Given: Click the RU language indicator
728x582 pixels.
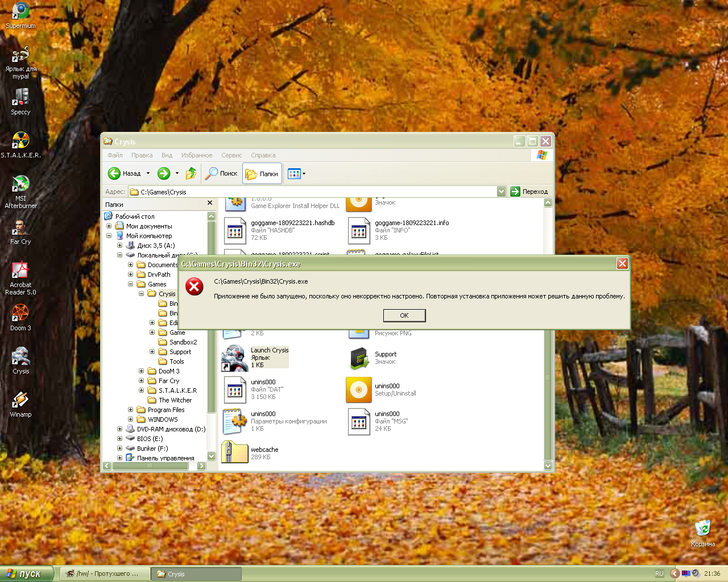Looking at the screenshot, I should point(659,573).
